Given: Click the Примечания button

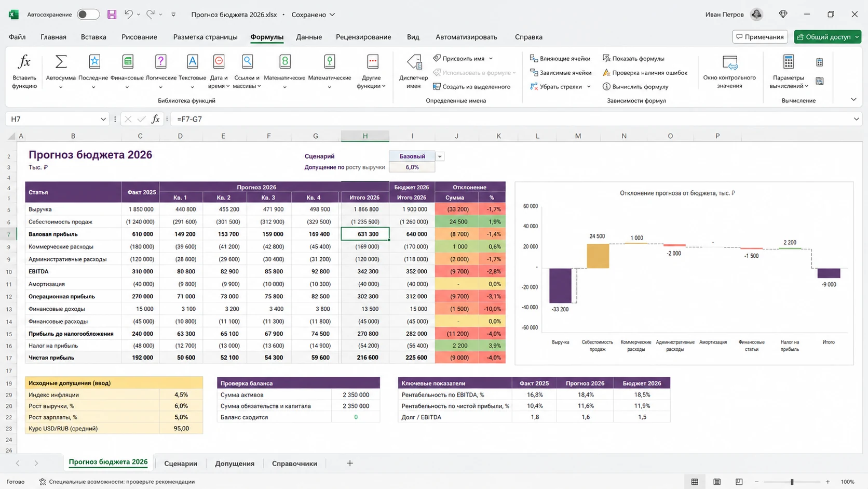Looking at the screenshot, I should click(x=760, y=37).
